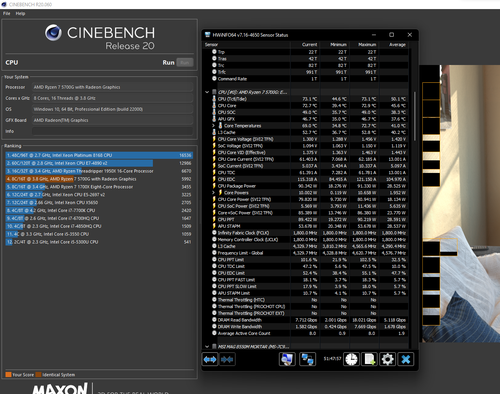Image resolution: width=500 pixels, height=394 pixels.
Task: Click lightning icon beside CPU Package Power
Action: (214, 186)
